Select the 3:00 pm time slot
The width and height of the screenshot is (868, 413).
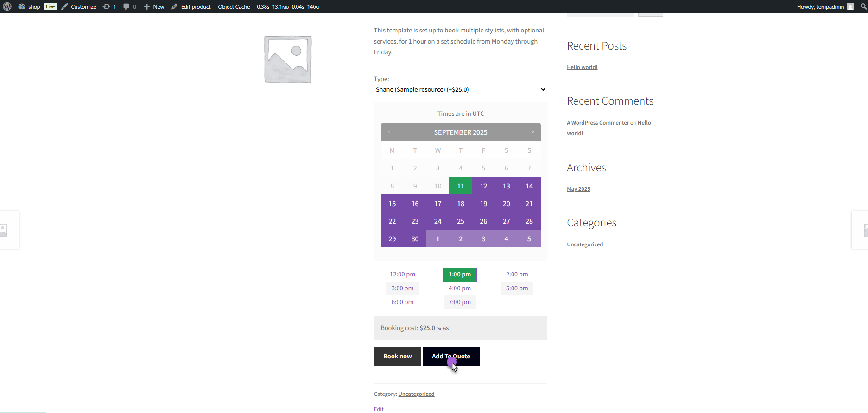pos(402,288)
